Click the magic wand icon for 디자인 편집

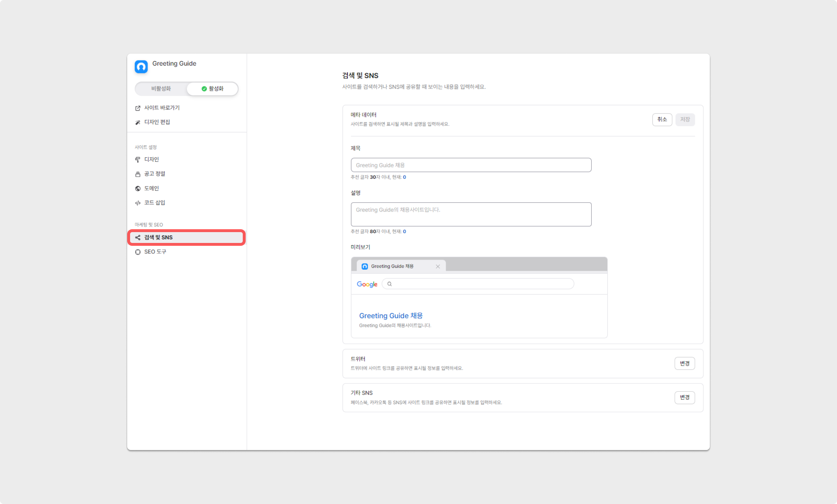coord(138,122)
